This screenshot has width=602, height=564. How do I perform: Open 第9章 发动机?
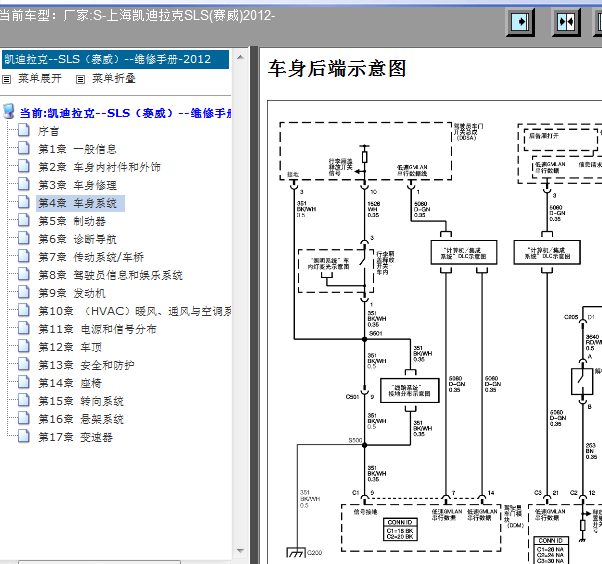(x=72, y=293)
